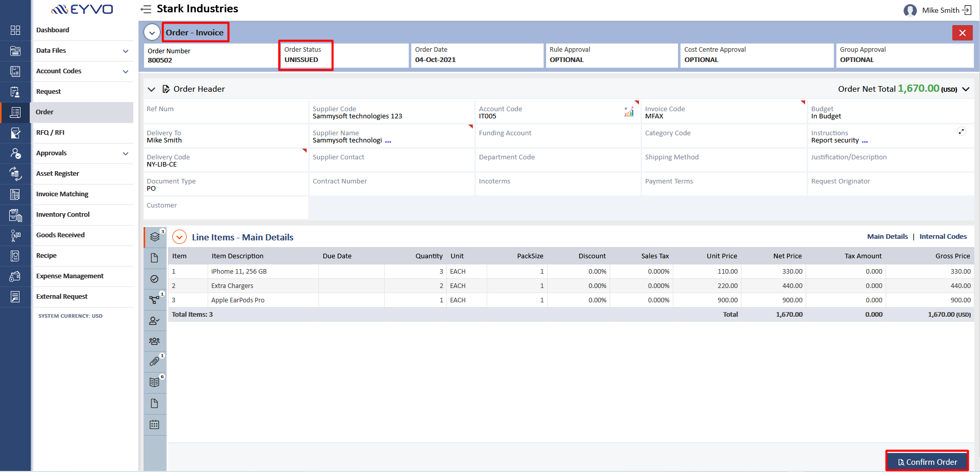Click the Invoice Matching sidebar icon
980x472 pixels.
tap(15, 194)
